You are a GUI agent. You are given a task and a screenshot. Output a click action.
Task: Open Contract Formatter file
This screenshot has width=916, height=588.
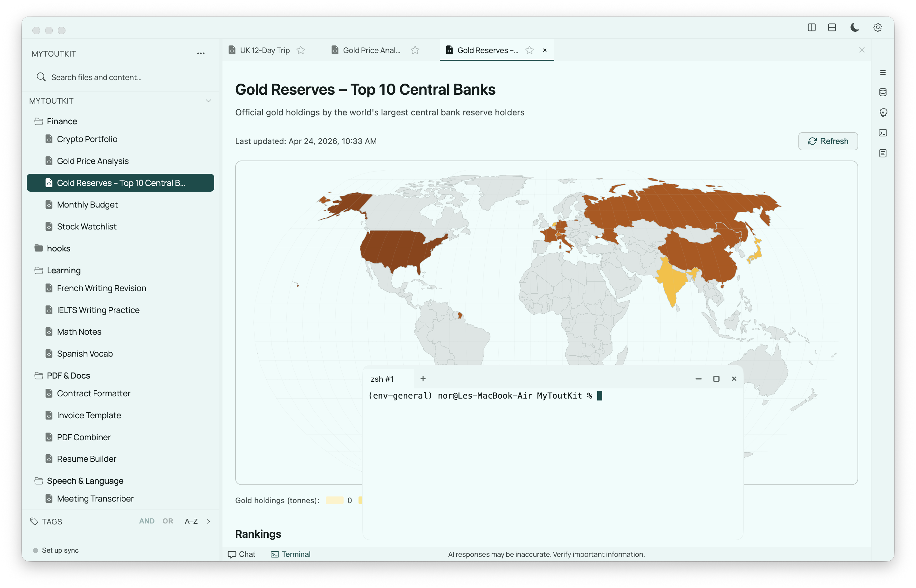(x=93, y=393)
